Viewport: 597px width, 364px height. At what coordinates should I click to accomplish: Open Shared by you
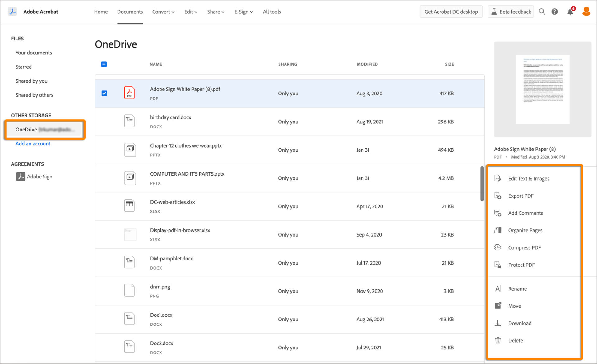[x=31, y=81]
